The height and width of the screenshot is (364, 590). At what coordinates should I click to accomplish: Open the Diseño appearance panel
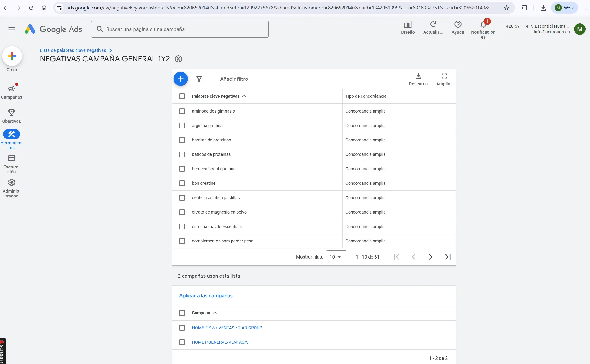point(408,27)
